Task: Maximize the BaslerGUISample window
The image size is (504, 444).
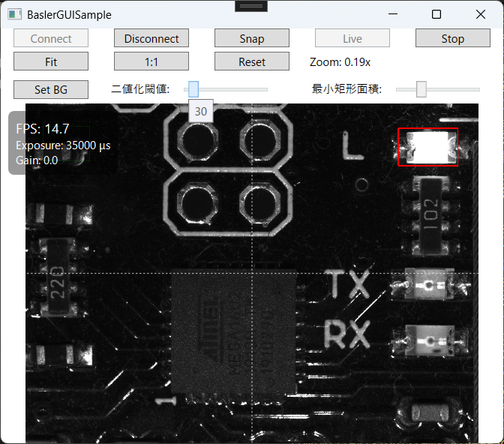Action: (436, 14)
